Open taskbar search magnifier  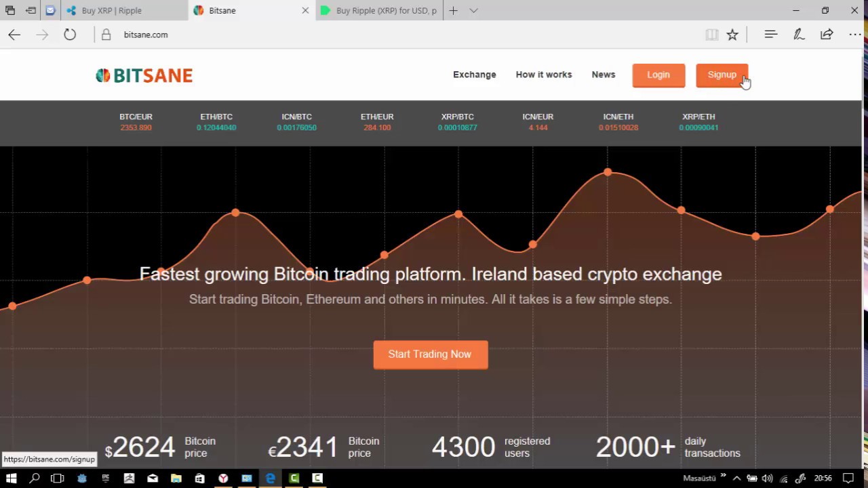tap(35, 478)
